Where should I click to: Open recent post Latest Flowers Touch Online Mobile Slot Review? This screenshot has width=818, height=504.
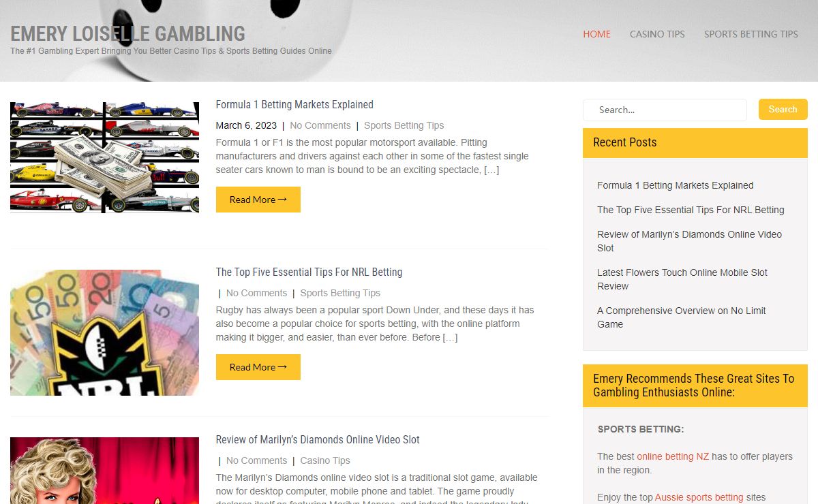click(x=682, y=279)
